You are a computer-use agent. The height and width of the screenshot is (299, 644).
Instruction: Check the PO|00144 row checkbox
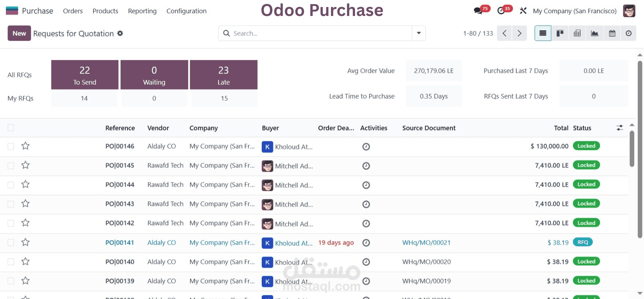pos(11,185)
